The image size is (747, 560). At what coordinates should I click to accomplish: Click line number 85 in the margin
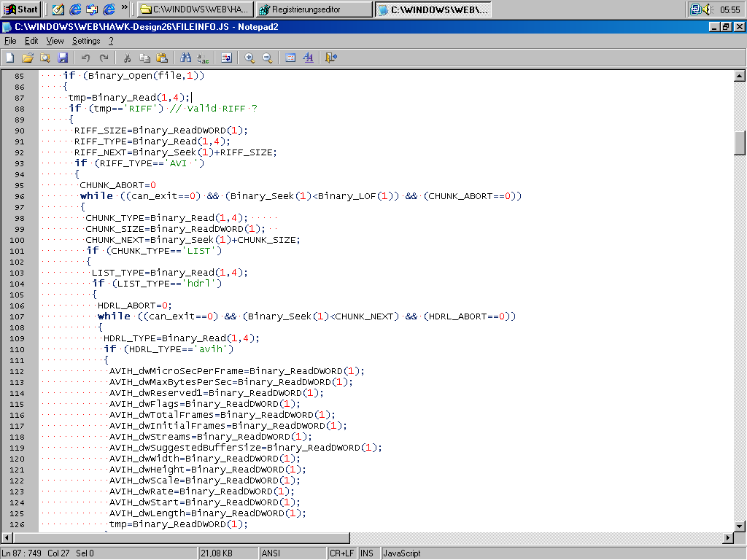[19, 76]
